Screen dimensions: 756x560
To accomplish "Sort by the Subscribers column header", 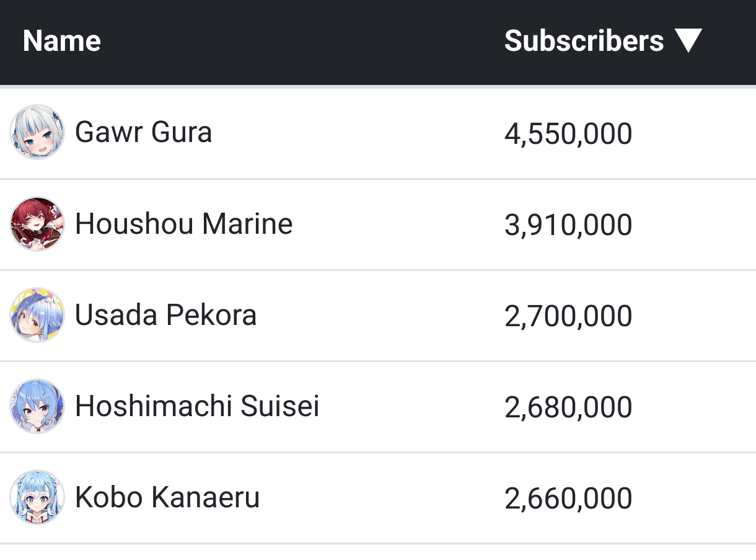I will tap(584, 41).
